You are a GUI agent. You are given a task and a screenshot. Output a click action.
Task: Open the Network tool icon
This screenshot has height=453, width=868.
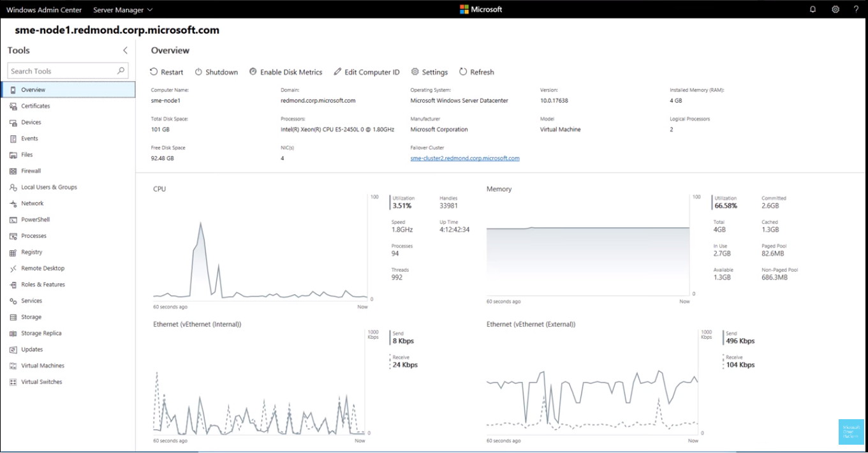click(13, 204)
